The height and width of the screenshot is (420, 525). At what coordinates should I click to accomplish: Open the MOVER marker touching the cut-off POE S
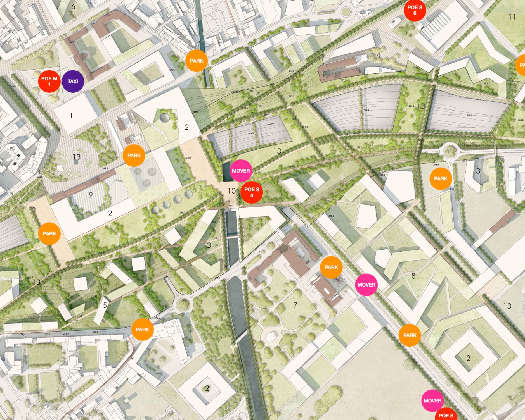tap(432, 400)
